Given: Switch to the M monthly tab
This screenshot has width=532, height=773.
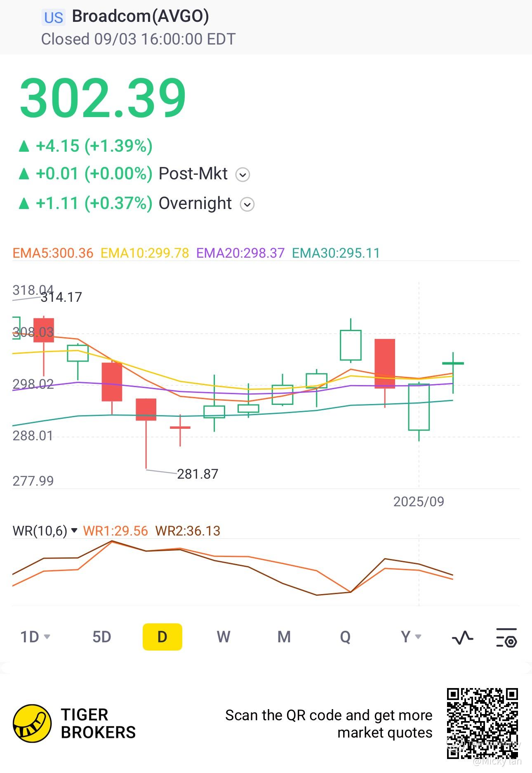Looking at the screenshot, I should 284,637.
